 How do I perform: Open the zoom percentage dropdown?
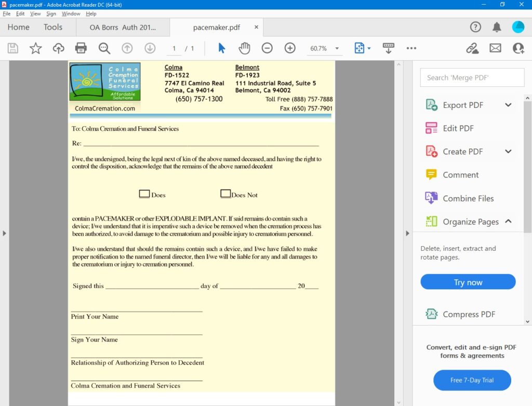pyautogui.click(x=335, y=48)
